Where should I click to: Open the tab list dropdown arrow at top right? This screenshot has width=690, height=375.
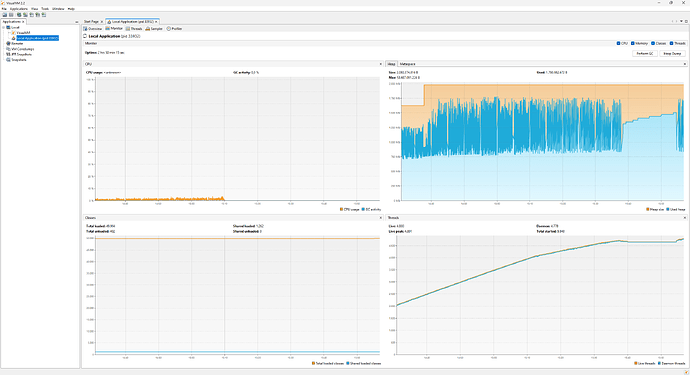pos(682,21)
